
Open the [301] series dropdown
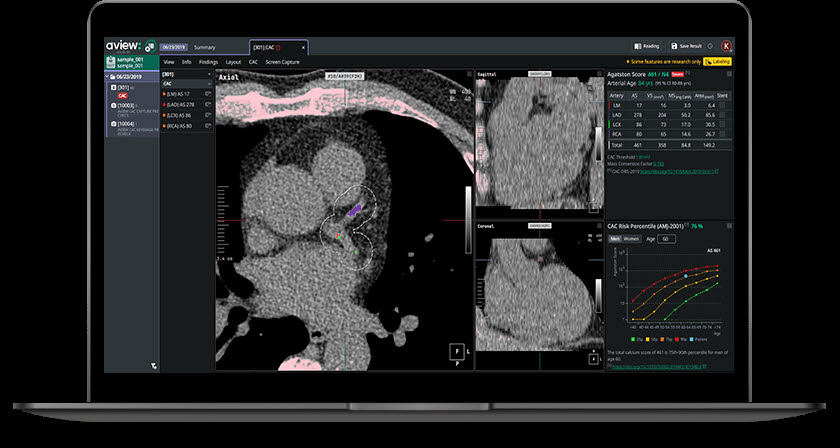click(187, 74)
